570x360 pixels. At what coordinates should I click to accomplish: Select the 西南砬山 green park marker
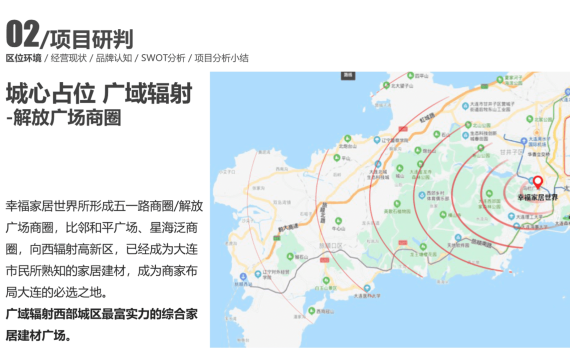tap(312, 311)
